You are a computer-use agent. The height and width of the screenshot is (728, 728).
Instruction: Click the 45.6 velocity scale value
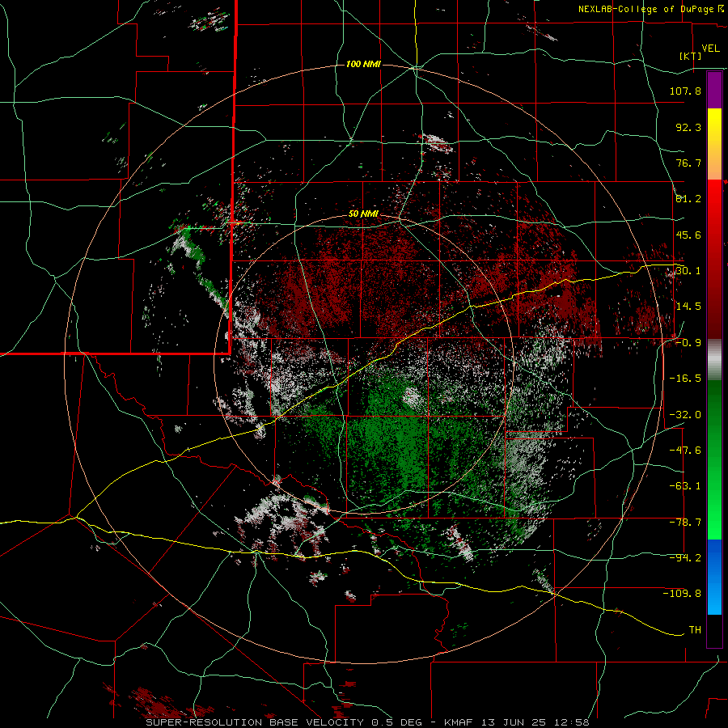pyautogui.click(x=688, y=235)
